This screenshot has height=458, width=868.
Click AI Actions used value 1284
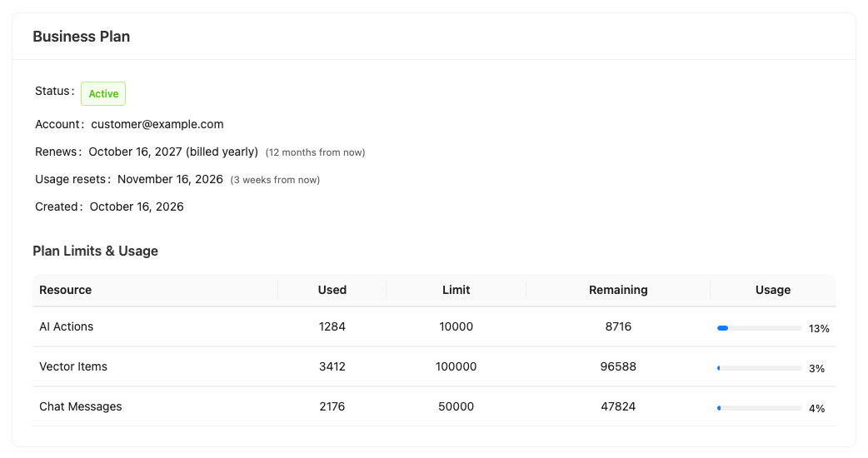332,326
